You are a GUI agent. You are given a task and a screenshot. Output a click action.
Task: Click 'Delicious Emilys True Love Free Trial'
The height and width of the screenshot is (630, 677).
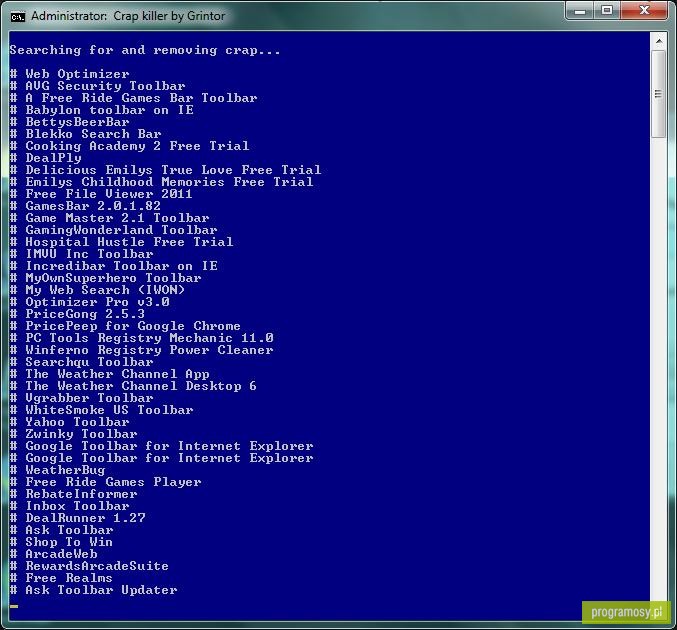[165, 170]
